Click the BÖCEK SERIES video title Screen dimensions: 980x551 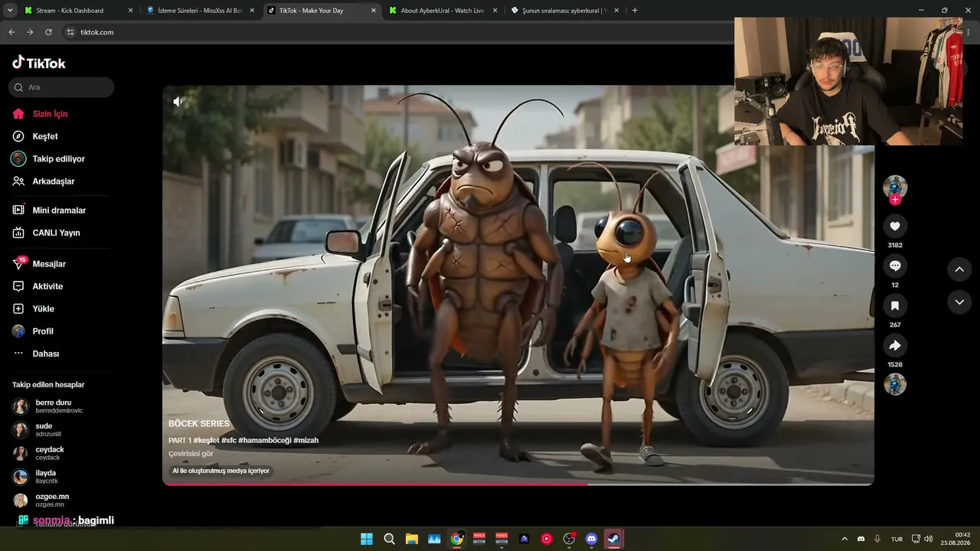point(199,423)
